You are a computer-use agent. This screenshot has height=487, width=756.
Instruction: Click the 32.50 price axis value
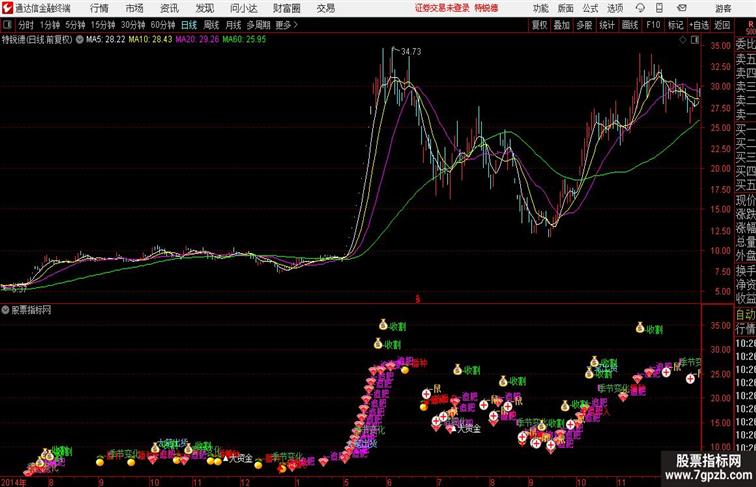click(x=720, y=67)
